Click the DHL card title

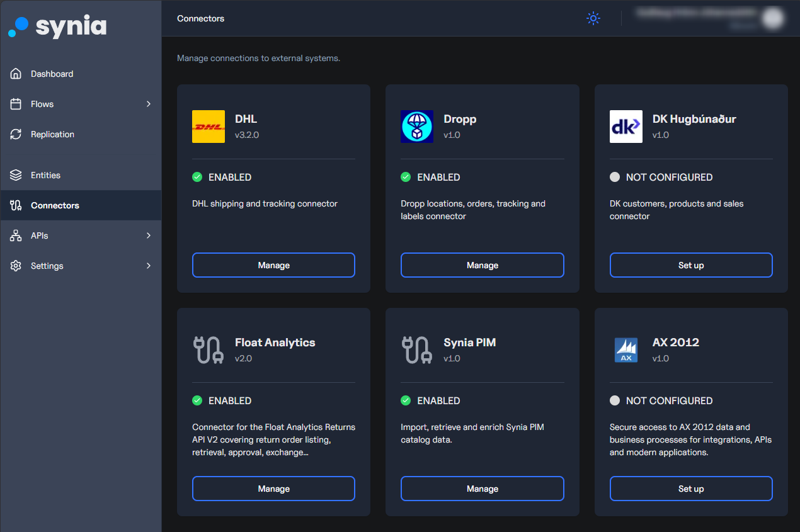pyautogui.click(x=246, y=119)
